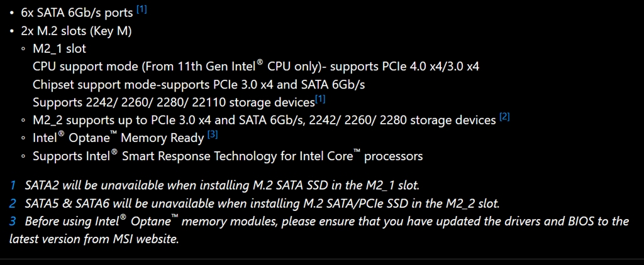Open footnote [1] beside 22110 storage devices
The image size is (644, 265).
coord(320,99)
